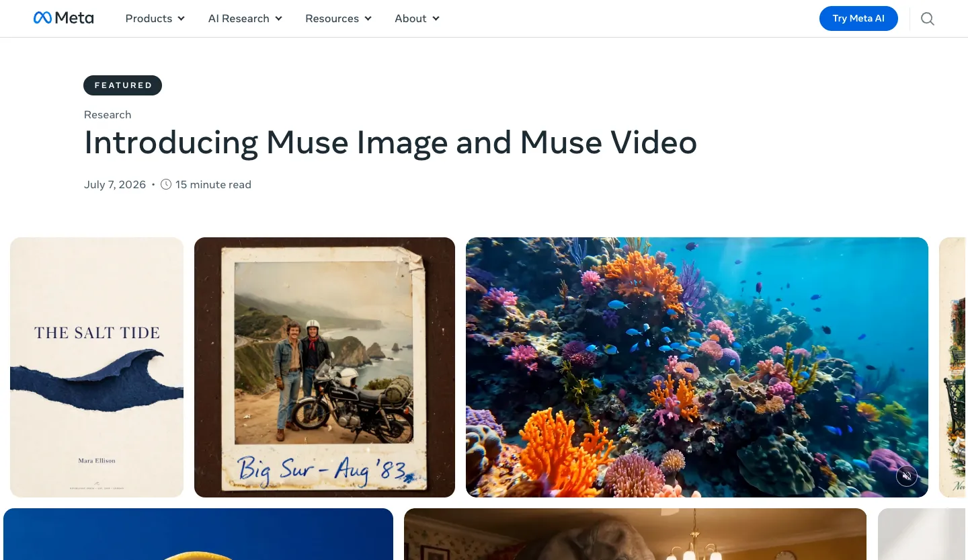
Task: Open the chandelier room image tile
Action: (x=635, y=534)
